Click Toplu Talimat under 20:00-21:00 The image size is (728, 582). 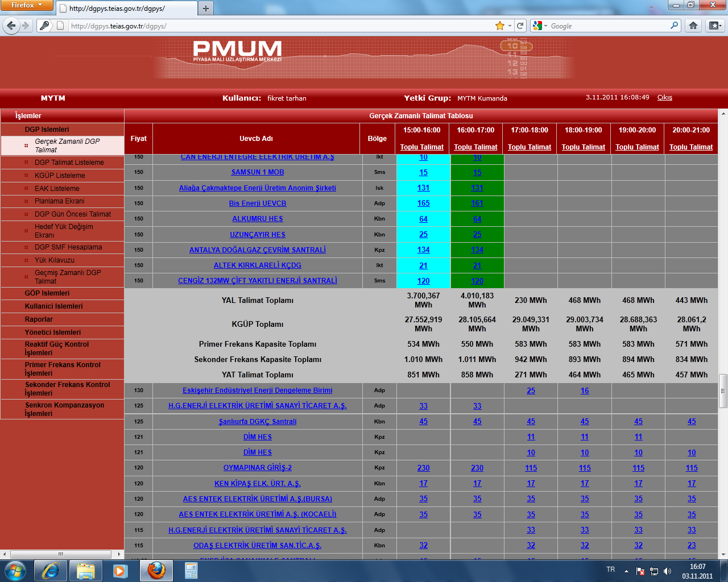pyautogui.click(x=691, y=147)
